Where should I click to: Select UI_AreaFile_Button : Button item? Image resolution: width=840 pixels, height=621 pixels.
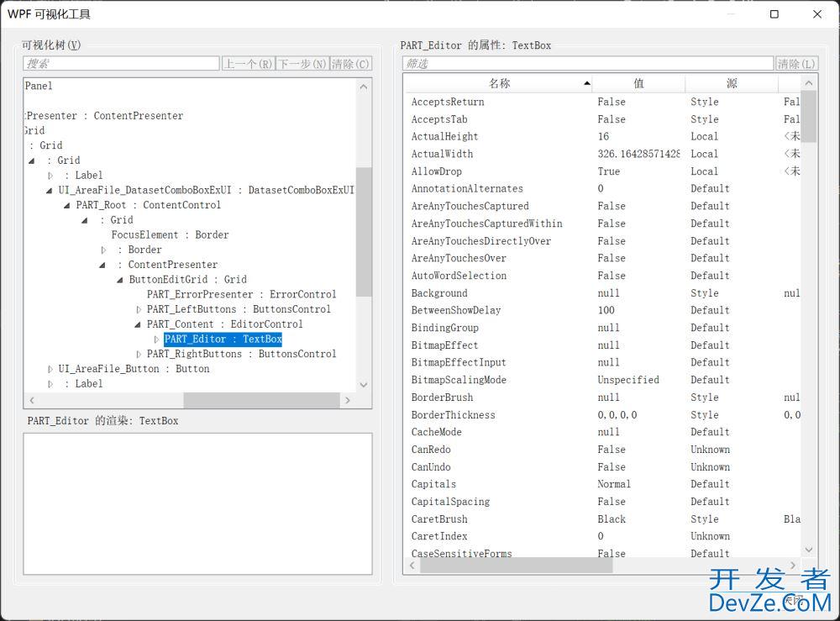[x=134, y=369]
